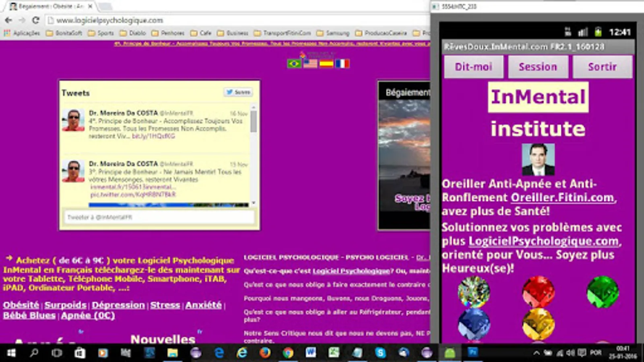Pick the French flag icon
This screenshot has width=644, height=362.
343,64
